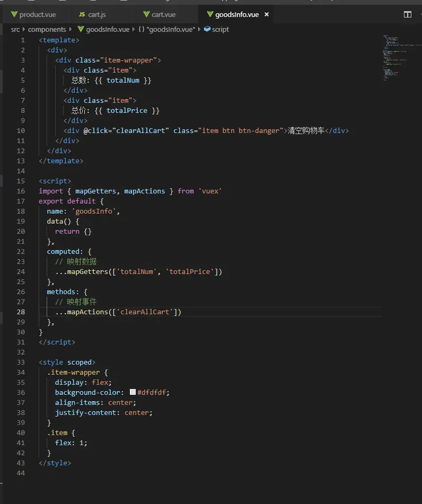Click the import keyword on line 16
This screenshot has width=422, height=504.
pos(51,191)
